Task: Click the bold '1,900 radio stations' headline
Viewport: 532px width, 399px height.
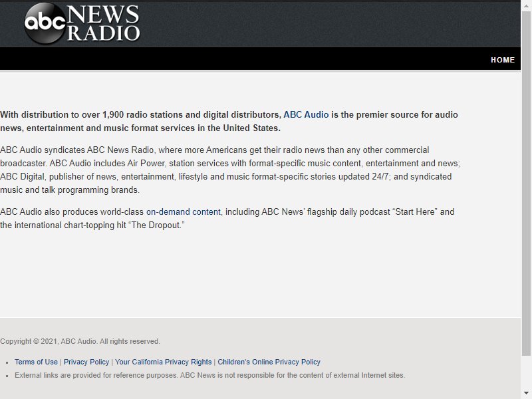Action: point(229,121)
